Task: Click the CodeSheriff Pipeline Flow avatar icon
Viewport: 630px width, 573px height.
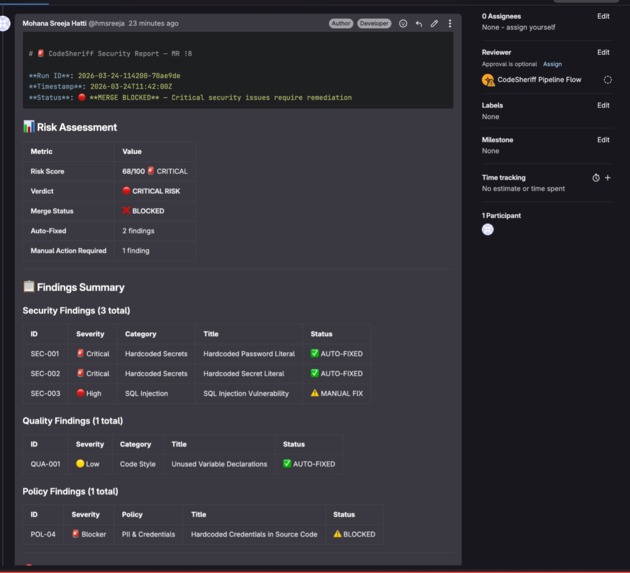Action: (488, 80)
